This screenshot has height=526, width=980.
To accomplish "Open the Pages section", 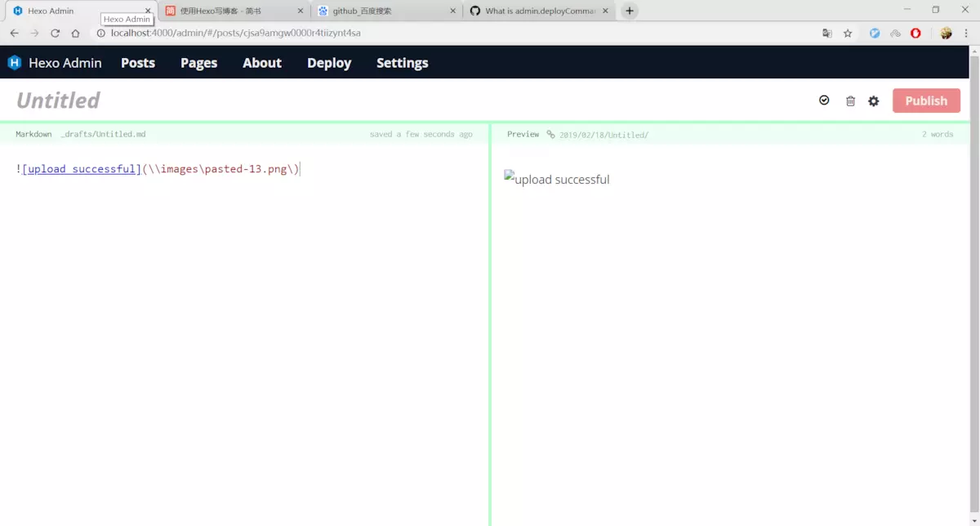I will click(199, 63).
